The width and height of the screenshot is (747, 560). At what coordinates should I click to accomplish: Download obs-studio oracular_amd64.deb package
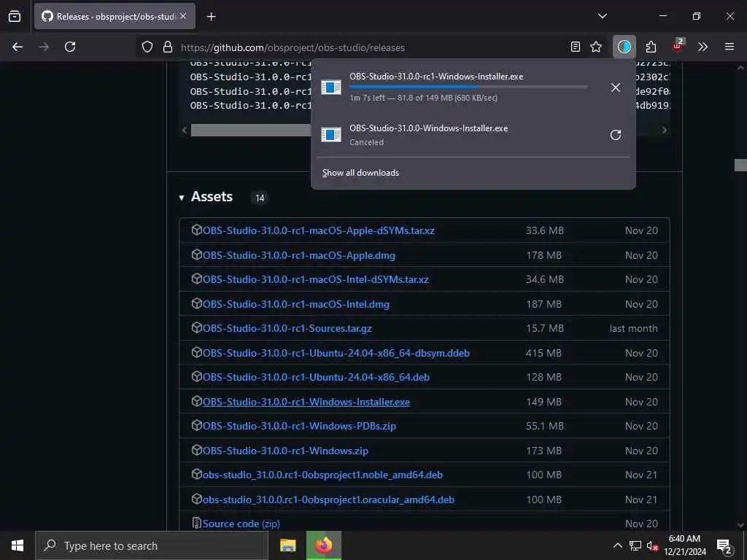tap(328, 500)
